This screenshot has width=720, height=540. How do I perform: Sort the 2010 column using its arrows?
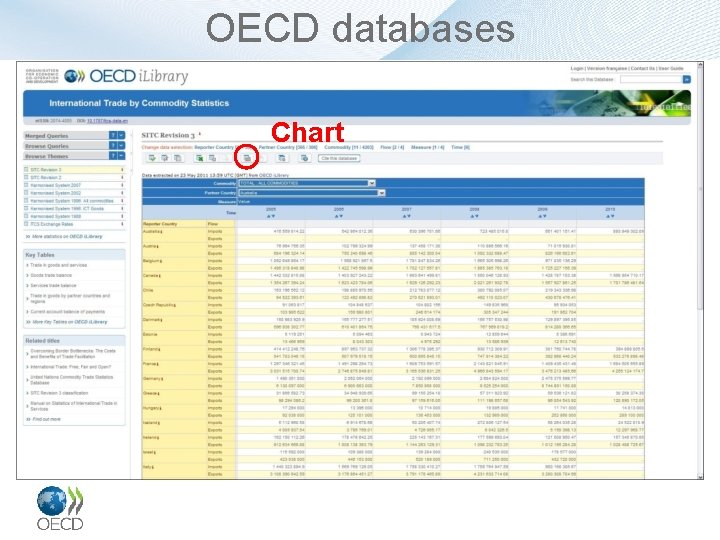(610, 216)
